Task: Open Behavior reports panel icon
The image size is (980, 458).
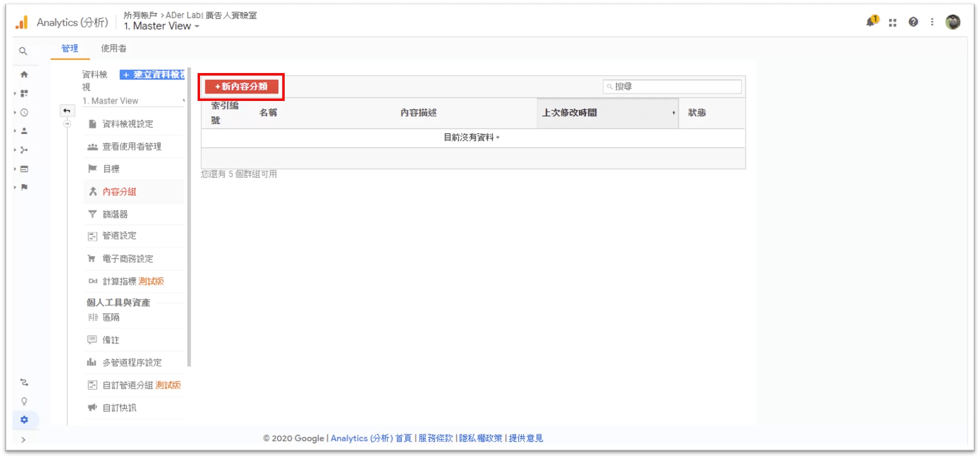Action: click(x=24, y=169)
